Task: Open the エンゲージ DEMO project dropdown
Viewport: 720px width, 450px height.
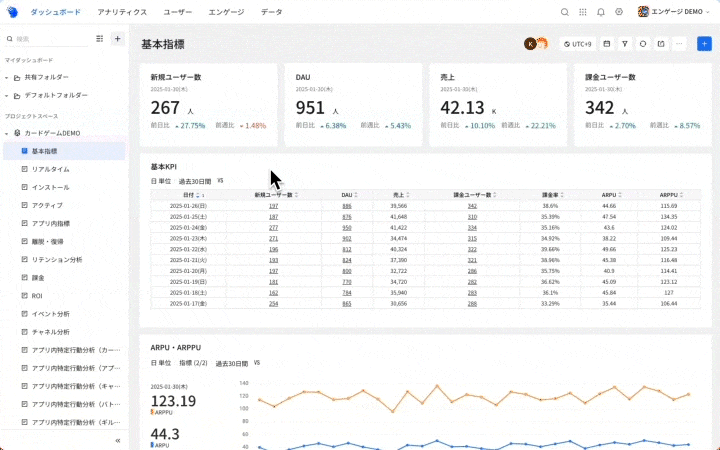Action: point(674,12)
